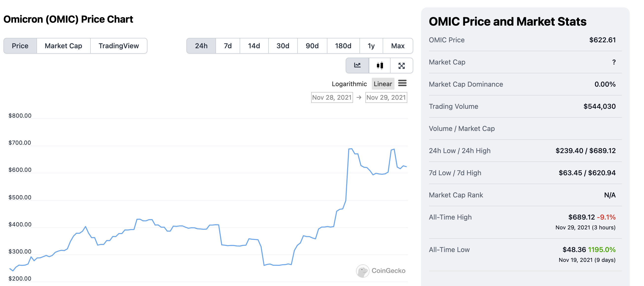Viewport: 644px width, 286px height.
Task: Switch scale to Logarithmic
Action: click(349, 84)
